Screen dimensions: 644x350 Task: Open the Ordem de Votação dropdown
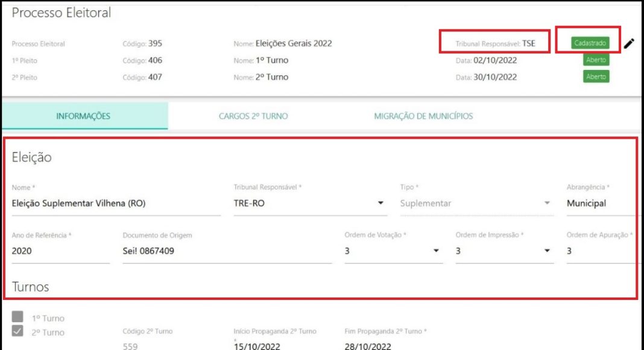(x=436, y=251)
